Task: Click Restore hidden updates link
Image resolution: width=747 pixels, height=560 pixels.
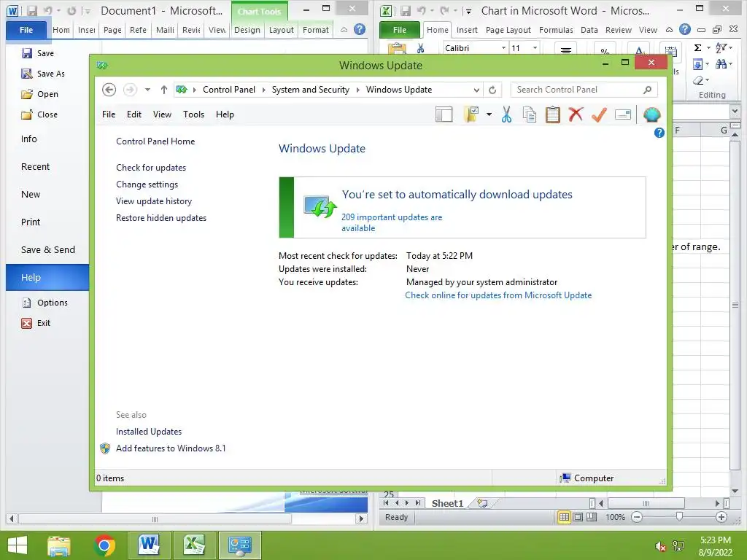Action: [161, 217]
